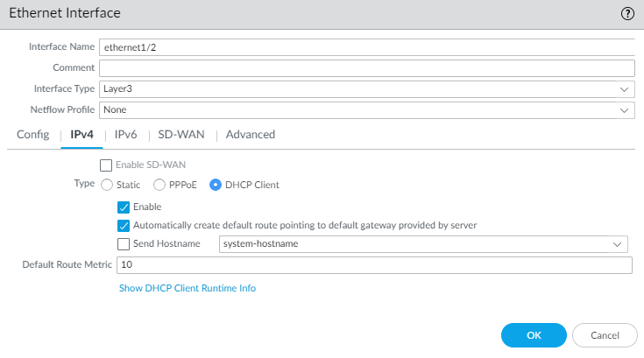Screen dimensions: 644x358
Task: Enable the SD-WAN checkbox
Action: [106, 165]
